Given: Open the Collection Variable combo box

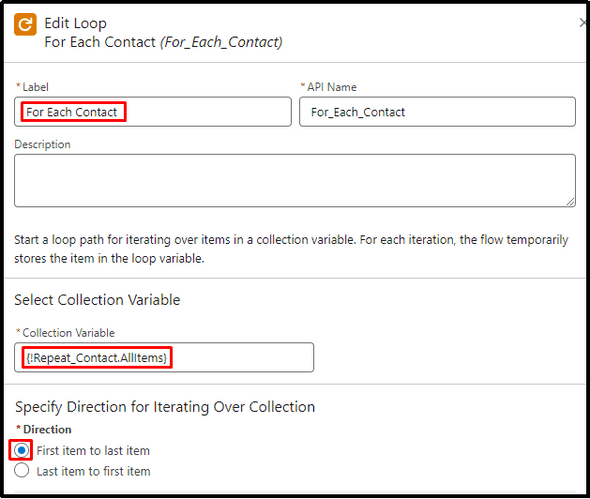Looking at the screenshot, I should click(x=164, y=358).
